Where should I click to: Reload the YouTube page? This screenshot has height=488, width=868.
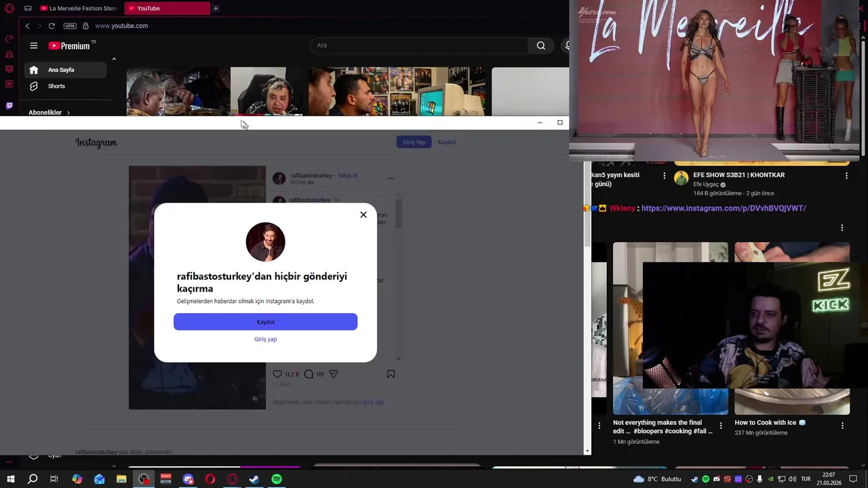pos(52,26)
